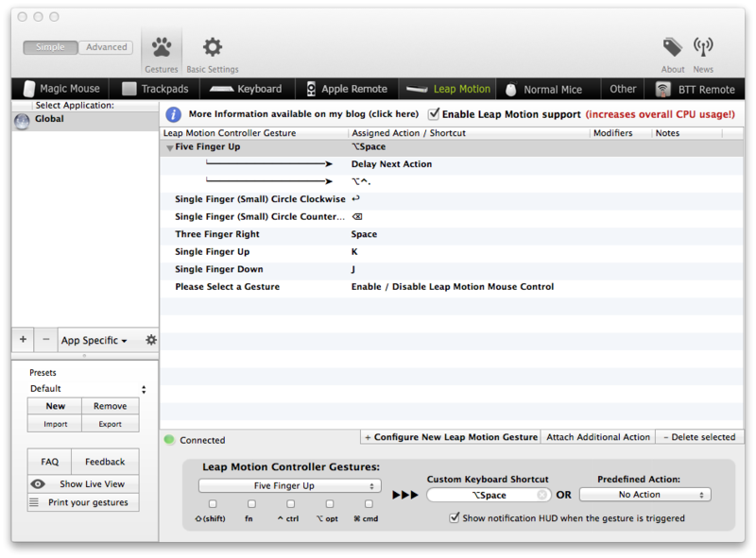
Task: Switch to Advanced mode
Action: (x=106, y=47)
